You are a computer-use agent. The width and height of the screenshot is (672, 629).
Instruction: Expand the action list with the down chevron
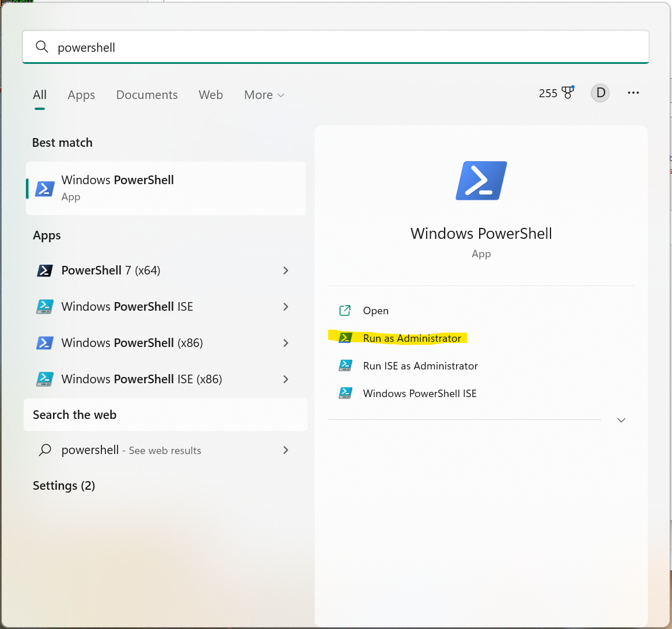(621, 420)
